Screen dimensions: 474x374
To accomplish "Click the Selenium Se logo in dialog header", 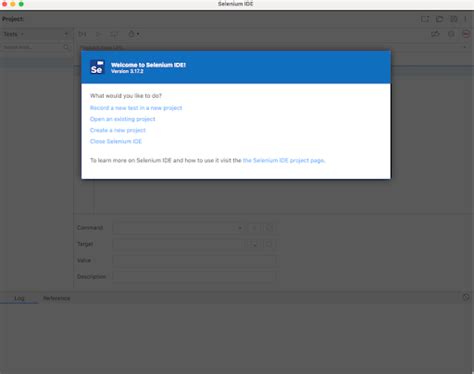I will pos(97,67).
